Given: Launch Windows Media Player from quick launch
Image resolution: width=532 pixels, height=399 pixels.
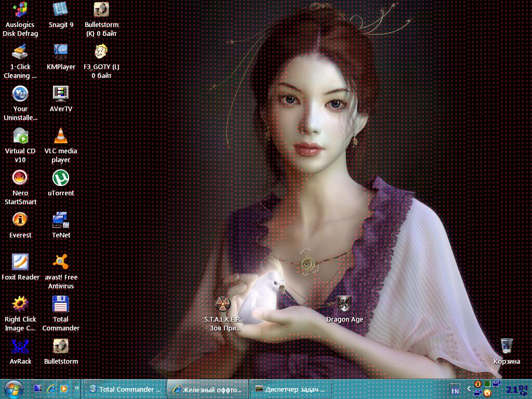Looking at the screenshot, I should point(64,388).
